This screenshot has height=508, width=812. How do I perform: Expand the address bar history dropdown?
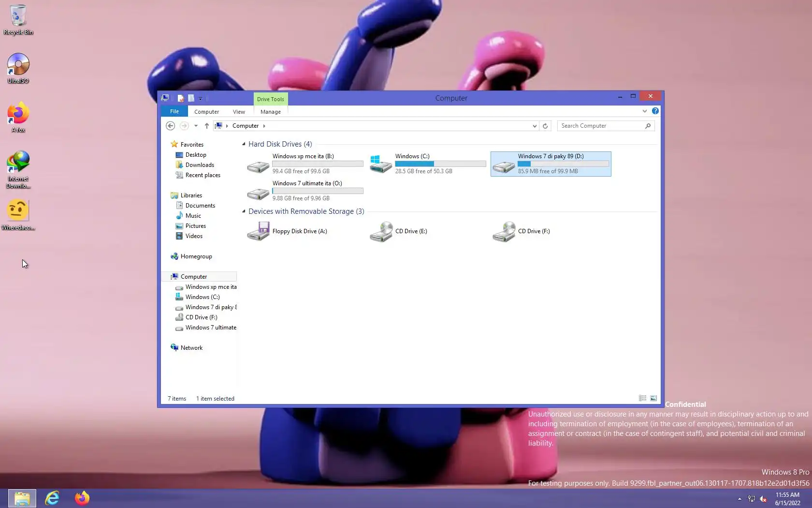(535, 126)
